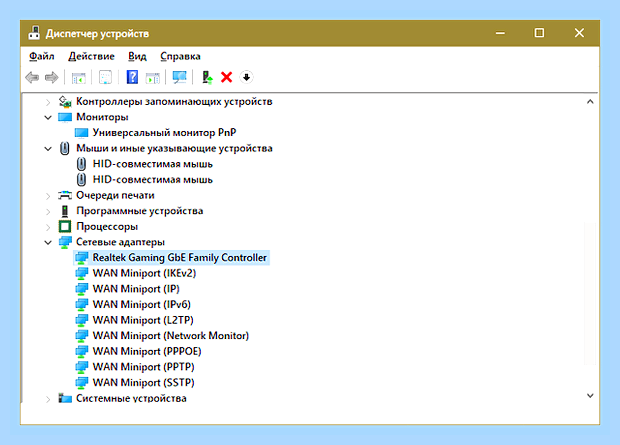Click the Update driver icon with green arrow

(x=207, y=77)
